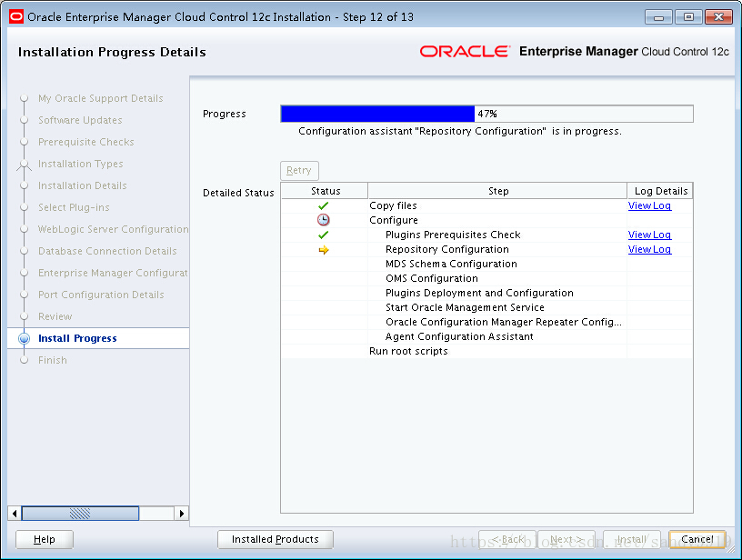This screenshot has width=742, height=560.
Task: Open View Log for Copy files
Action: coord(649,205)
